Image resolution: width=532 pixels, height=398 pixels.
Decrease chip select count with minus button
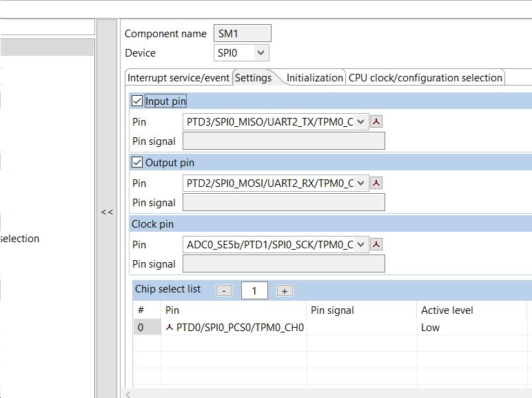[224, 291]
